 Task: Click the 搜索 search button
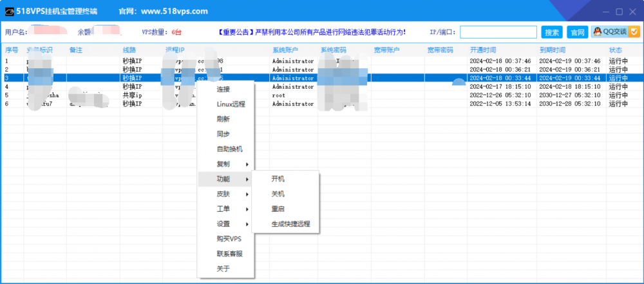point(552,32)
